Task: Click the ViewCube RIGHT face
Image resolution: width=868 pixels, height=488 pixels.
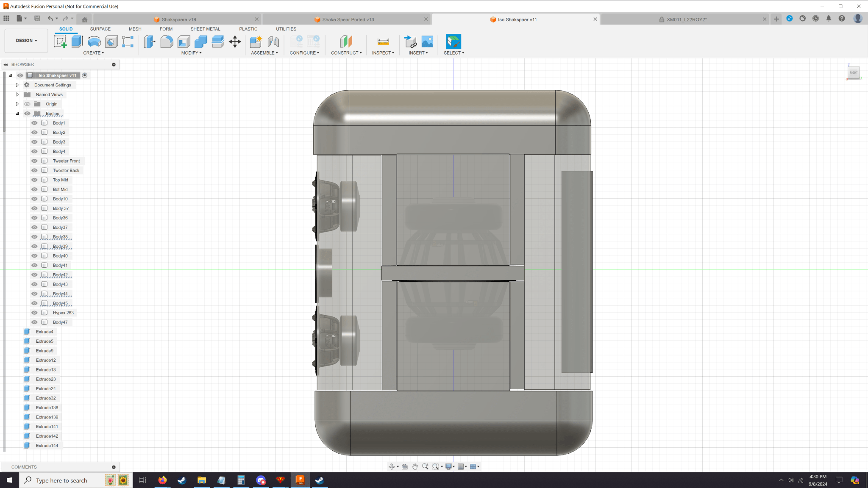Action: tap(853, 73)
